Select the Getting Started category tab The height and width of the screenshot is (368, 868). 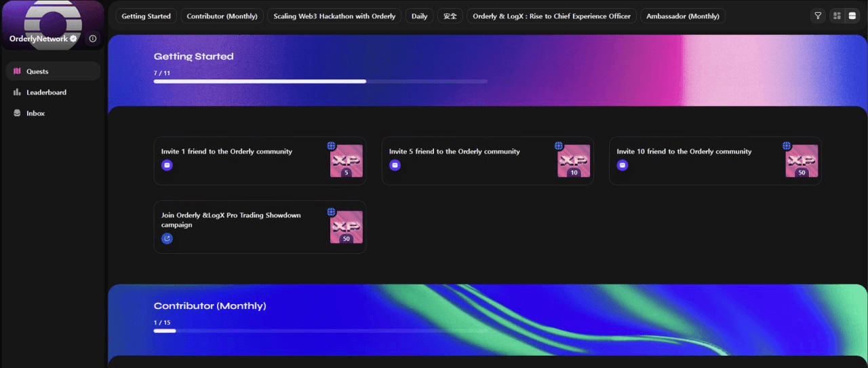point(146,16)
